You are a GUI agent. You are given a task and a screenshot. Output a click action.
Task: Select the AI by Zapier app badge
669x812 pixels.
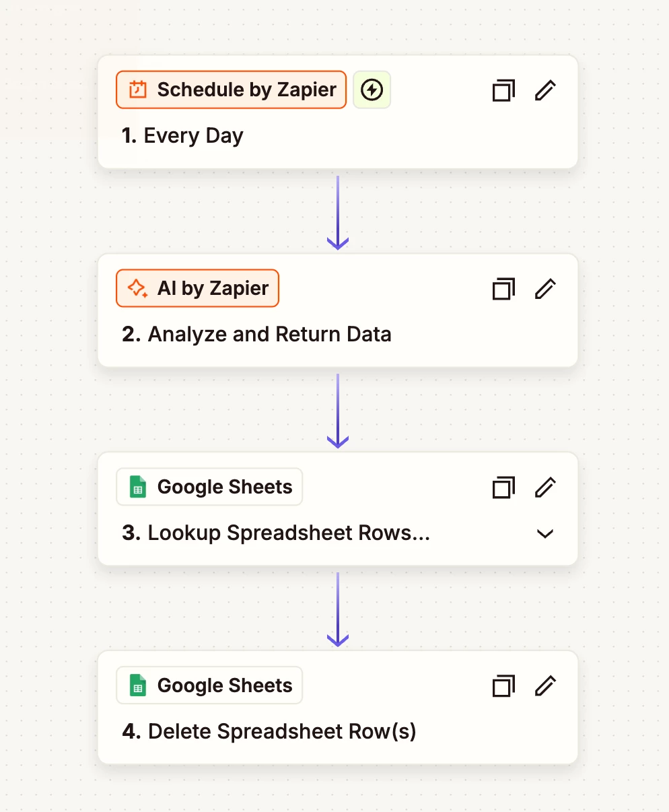(x=197, y=288)
